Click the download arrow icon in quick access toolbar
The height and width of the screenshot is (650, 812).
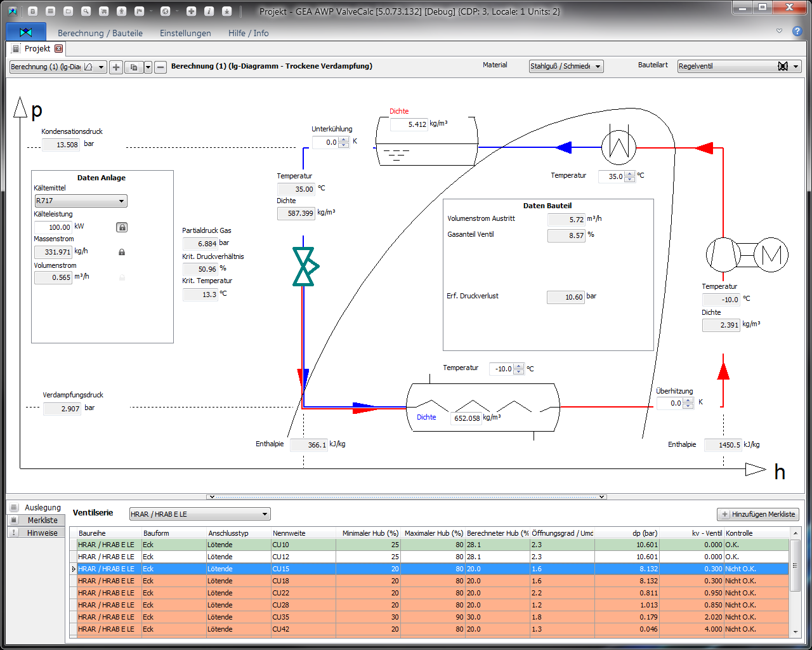pyautogui.click(x=226, y=11)
